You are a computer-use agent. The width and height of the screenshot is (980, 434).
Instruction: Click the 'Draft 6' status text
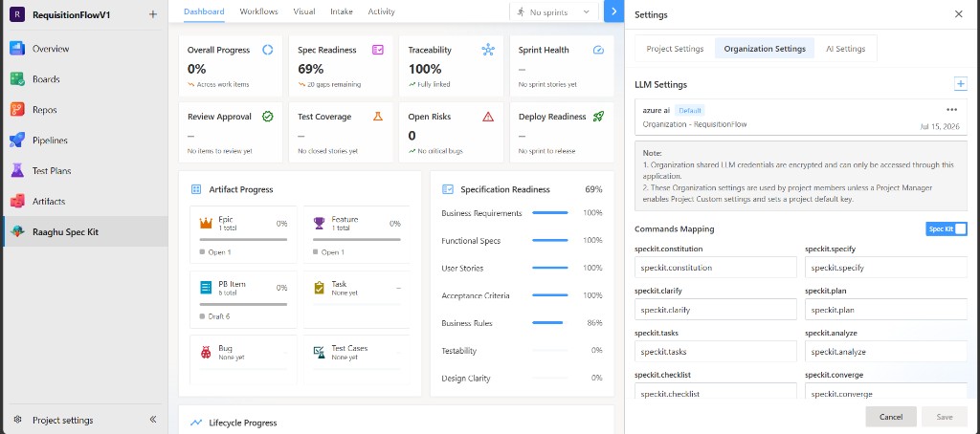[219, 316]
